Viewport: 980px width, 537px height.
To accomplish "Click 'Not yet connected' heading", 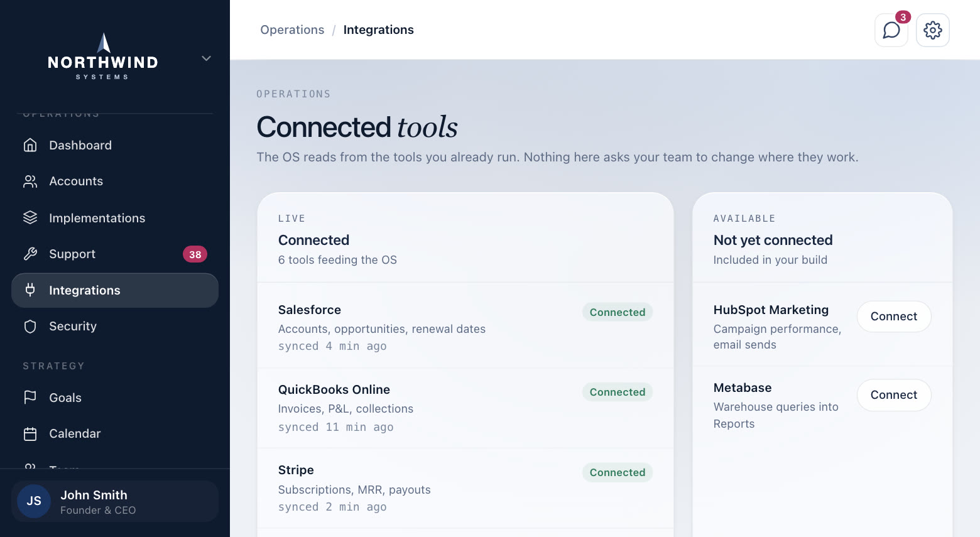I will coord(773,240).
